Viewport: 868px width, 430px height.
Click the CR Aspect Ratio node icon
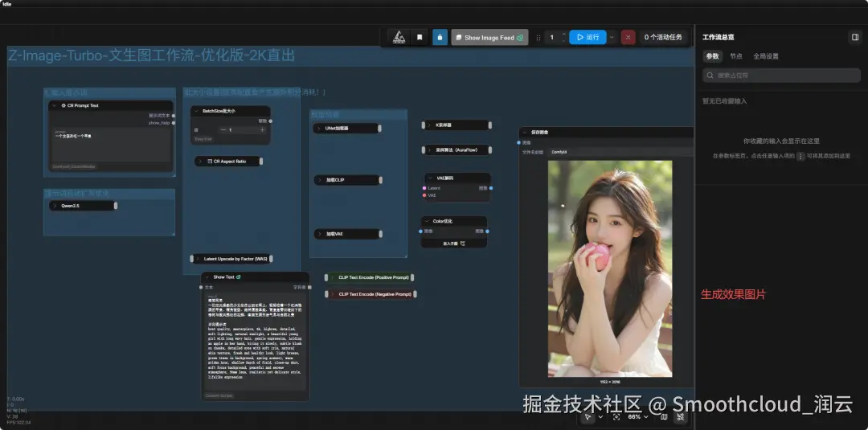coord(209,161)
